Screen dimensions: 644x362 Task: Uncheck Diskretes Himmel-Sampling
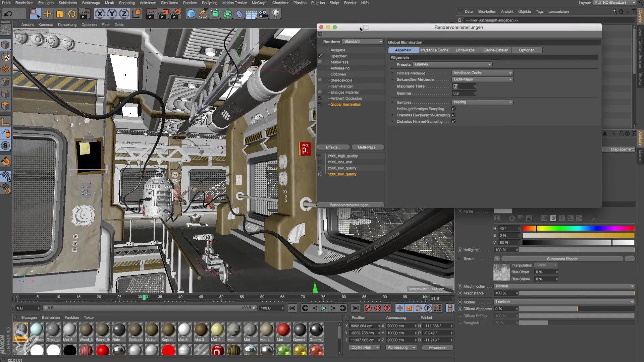point(453,121)
